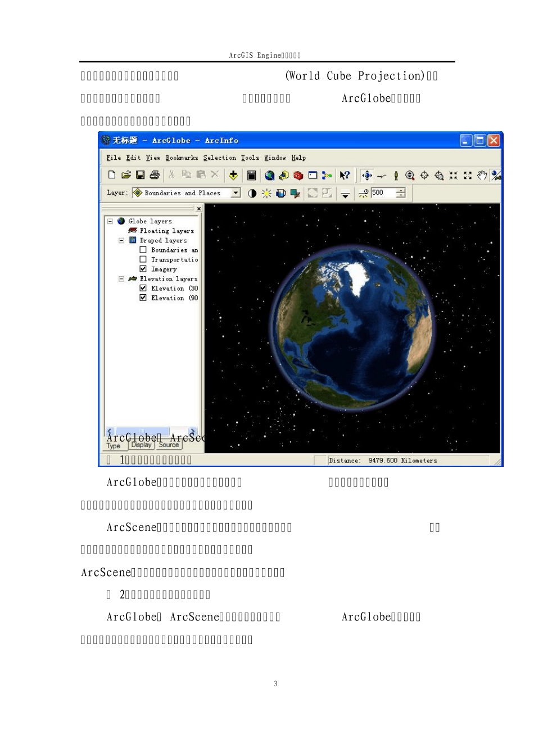Click the layer transparency icon
Viewport: 534px width, 756px height.
[x=280, y=193]
